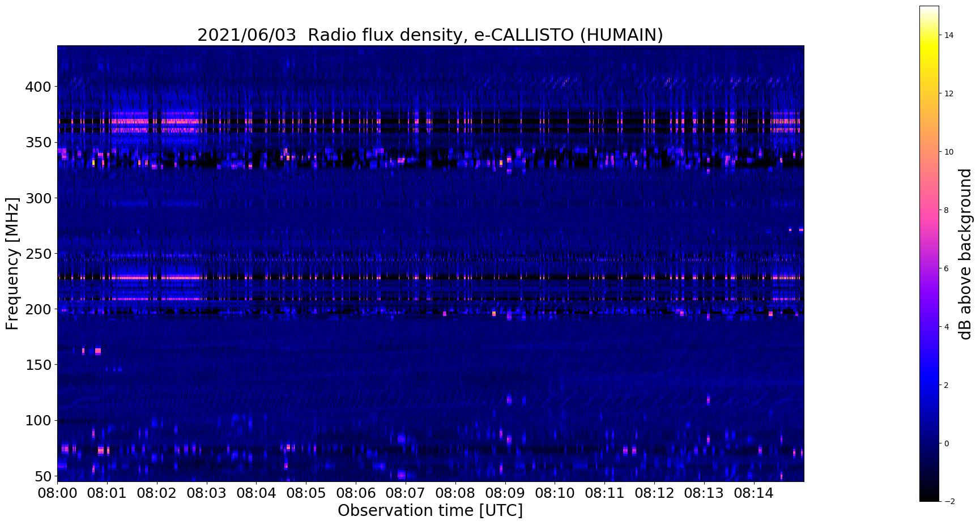Image resolution: width=980 pixels, height=525 pixels.
Task: Click the 08:00 time tick label
Action: tap(57, 493)
